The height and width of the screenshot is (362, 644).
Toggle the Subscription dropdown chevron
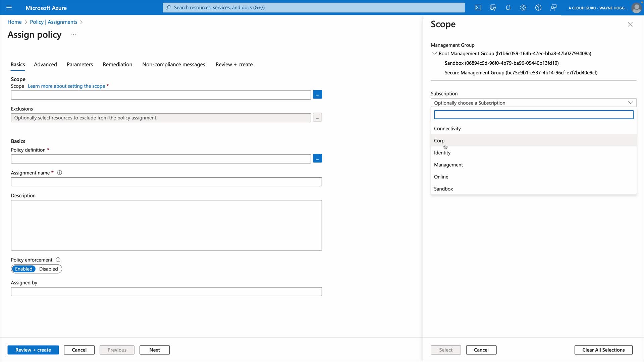point(630,103)
